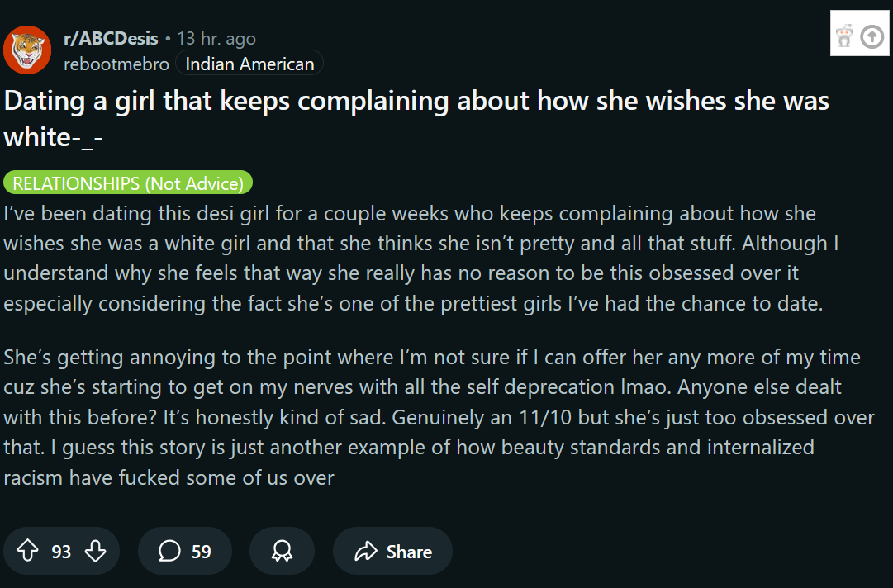
Task: Downvote the post with the down arrow
Action: [x=96, y=551]
